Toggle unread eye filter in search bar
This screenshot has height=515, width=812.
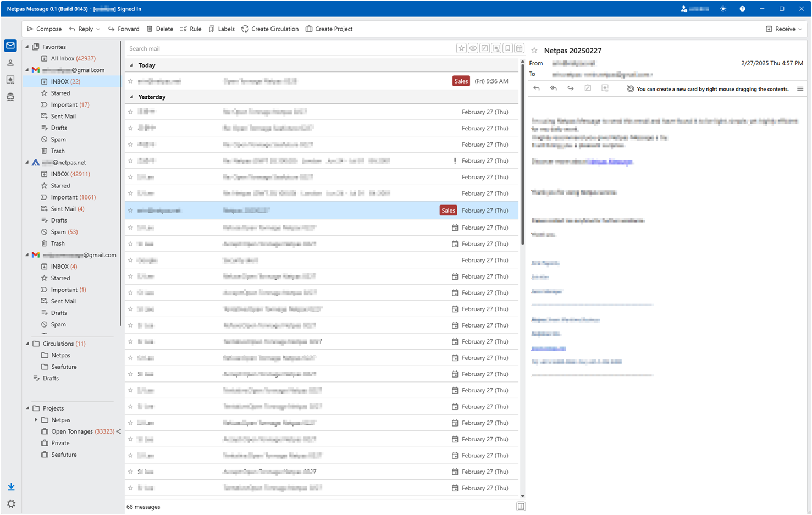pos(473,48)
